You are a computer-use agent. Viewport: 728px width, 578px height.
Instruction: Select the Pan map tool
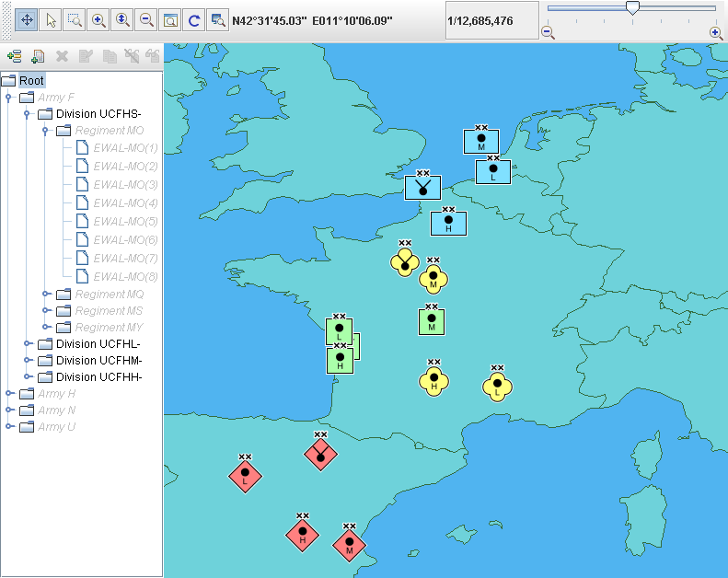[27, 19]
